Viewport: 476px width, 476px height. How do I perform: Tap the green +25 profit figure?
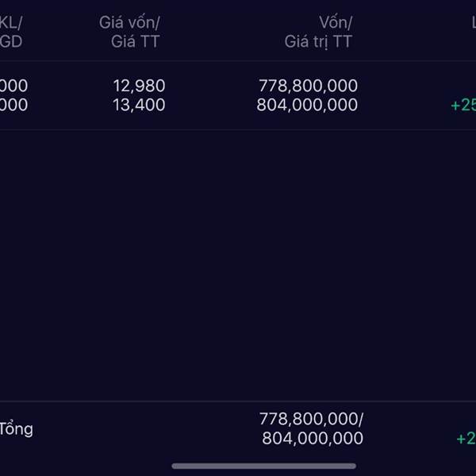pos(463,106)
